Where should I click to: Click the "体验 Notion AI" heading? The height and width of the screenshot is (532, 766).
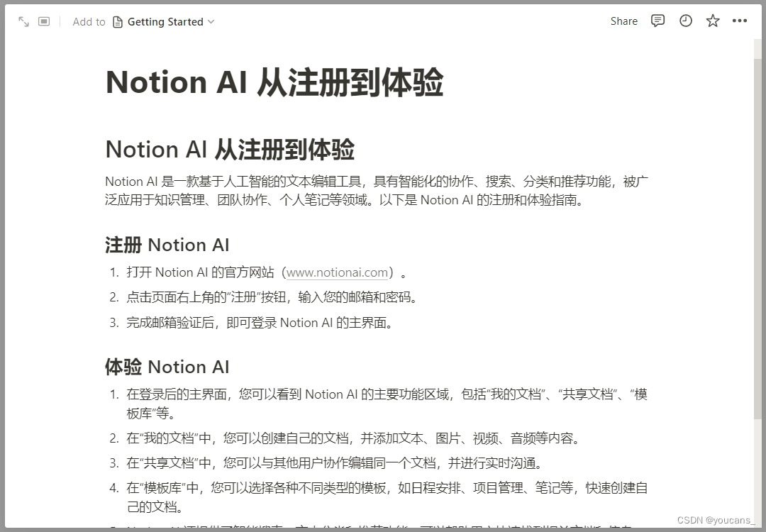point(167,367)
